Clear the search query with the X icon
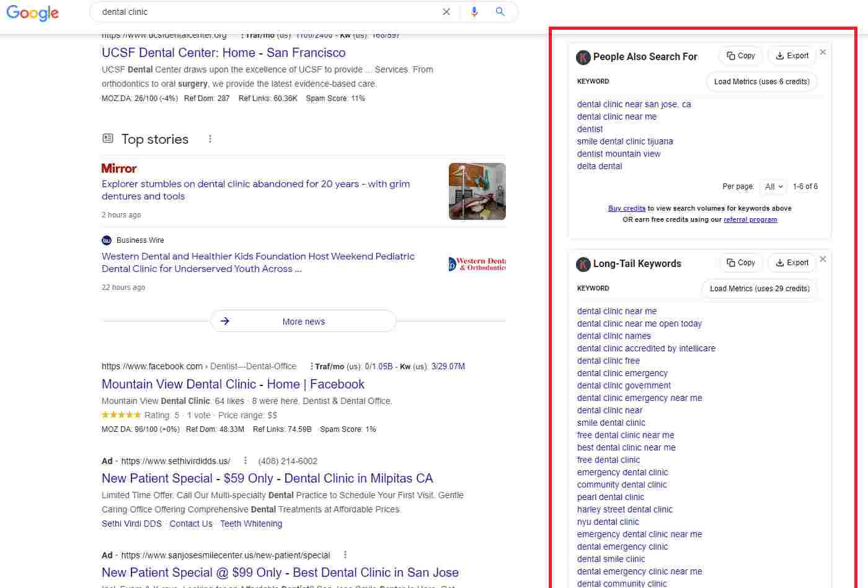This screenshot has height=588, width=868. tap(446, 11)
